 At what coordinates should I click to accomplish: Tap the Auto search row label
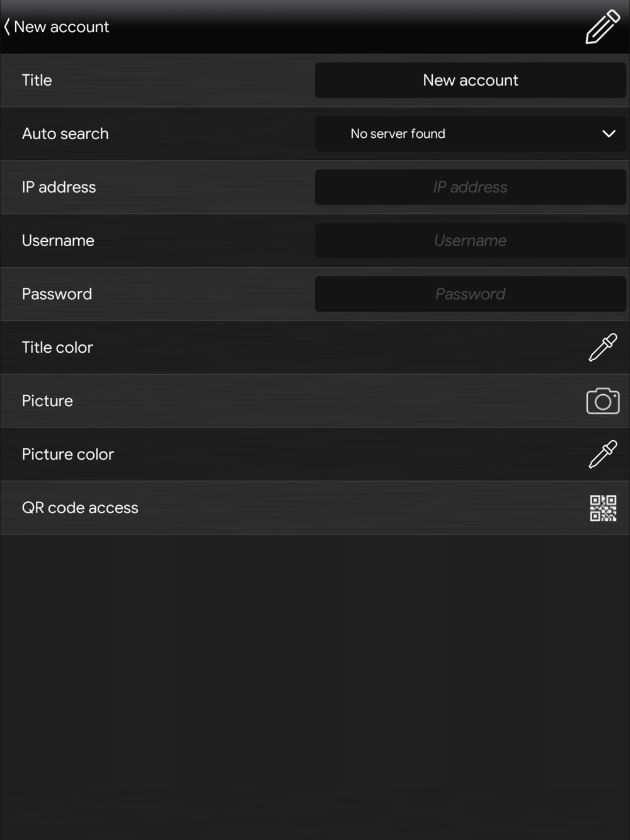point(66,133)
